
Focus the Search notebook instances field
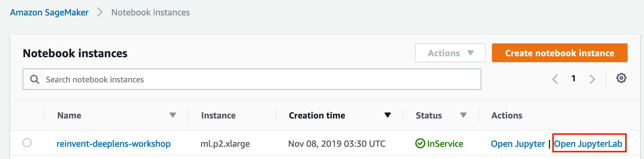pyautogui.click(x=252, y=79)
